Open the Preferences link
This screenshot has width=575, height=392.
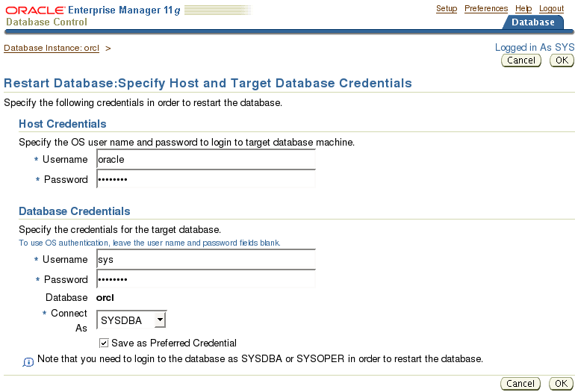click(486, 8)
